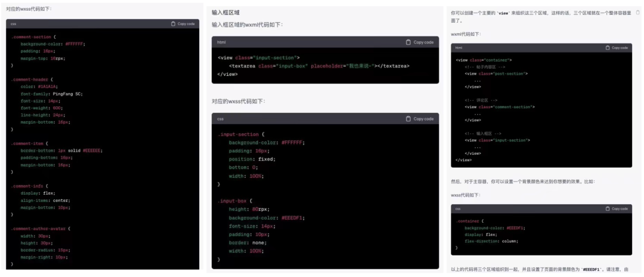Viewport: 644px width, 277px height.
Task: Click 'display: flex;' in the .container rule
Action: (x=481, y=234)
